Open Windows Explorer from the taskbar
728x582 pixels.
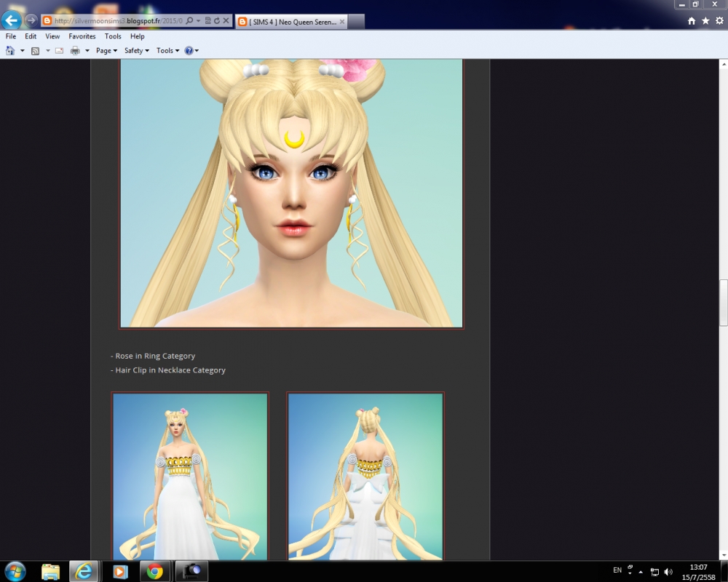tap(50, 571)
